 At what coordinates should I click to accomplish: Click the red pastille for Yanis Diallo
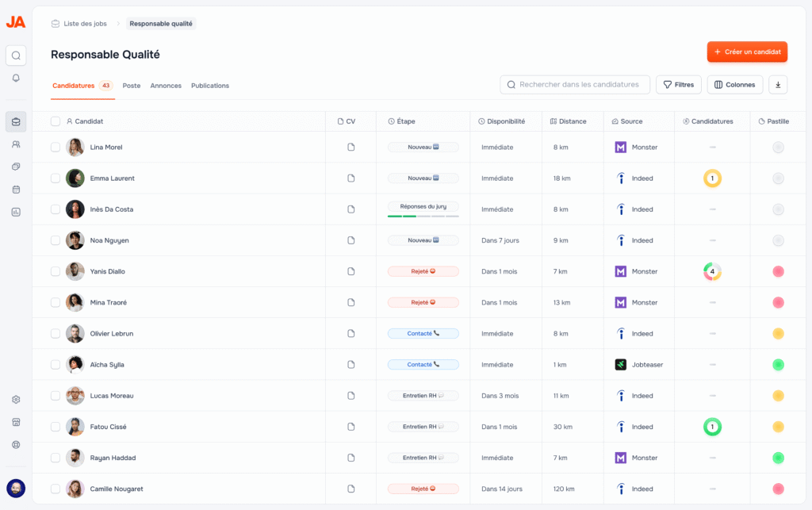point(778,271)
